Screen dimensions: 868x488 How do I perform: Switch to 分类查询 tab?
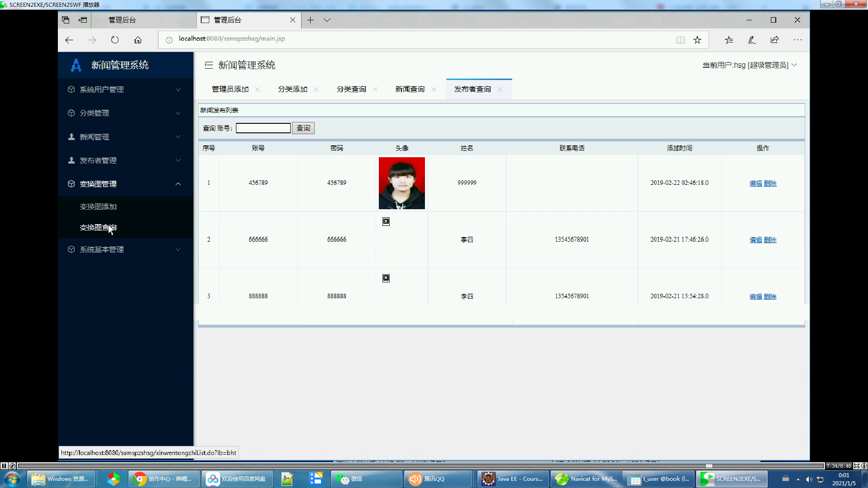tap(351, 89)
